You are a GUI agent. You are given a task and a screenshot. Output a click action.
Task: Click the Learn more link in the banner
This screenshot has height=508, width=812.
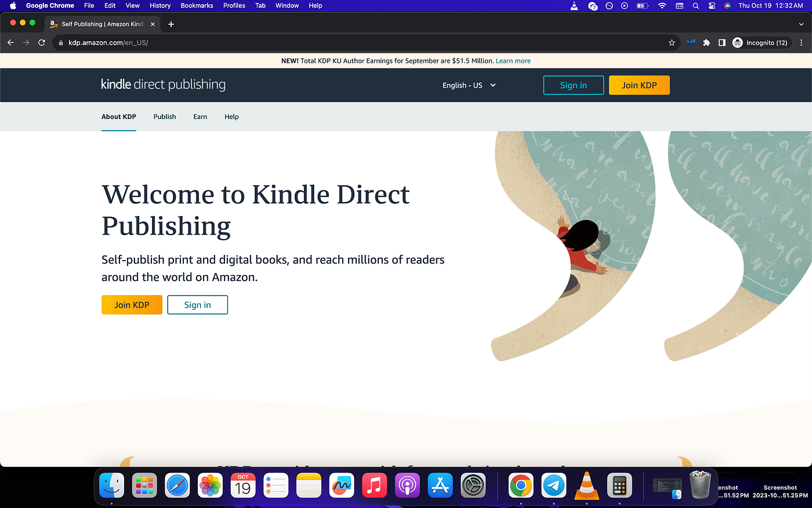point(513,61)
